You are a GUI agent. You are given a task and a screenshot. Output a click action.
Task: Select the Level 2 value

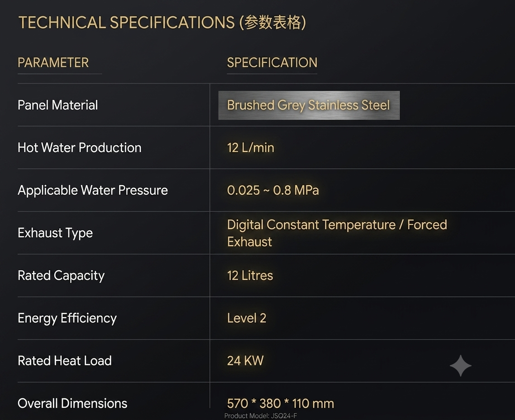247,318
